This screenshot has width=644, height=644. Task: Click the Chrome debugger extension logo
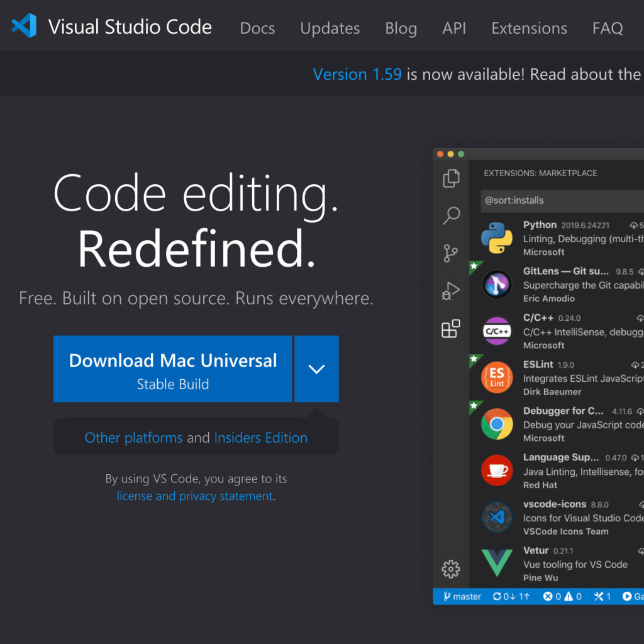497,424
